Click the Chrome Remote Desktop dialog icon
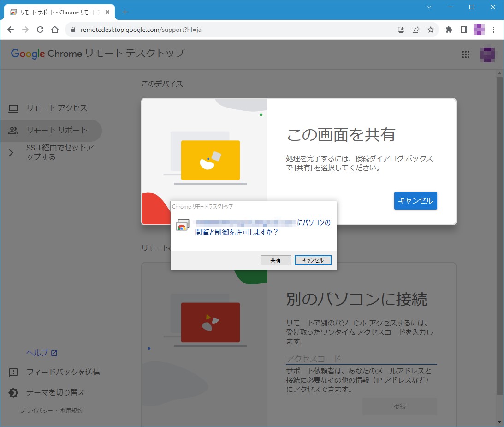This screenshot has height=427, width=504. click(x=183, y=225)
